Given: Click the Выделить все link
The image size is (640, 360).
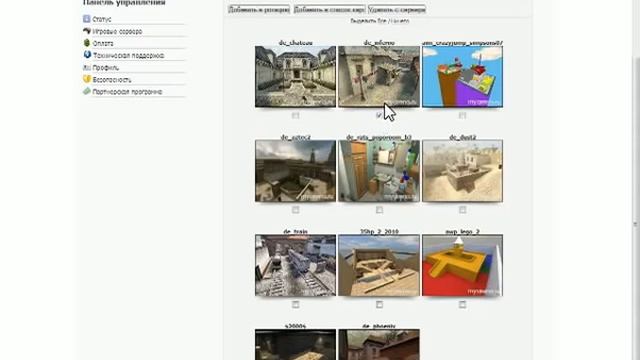Looking at the screenshot, I should (368, 21).
